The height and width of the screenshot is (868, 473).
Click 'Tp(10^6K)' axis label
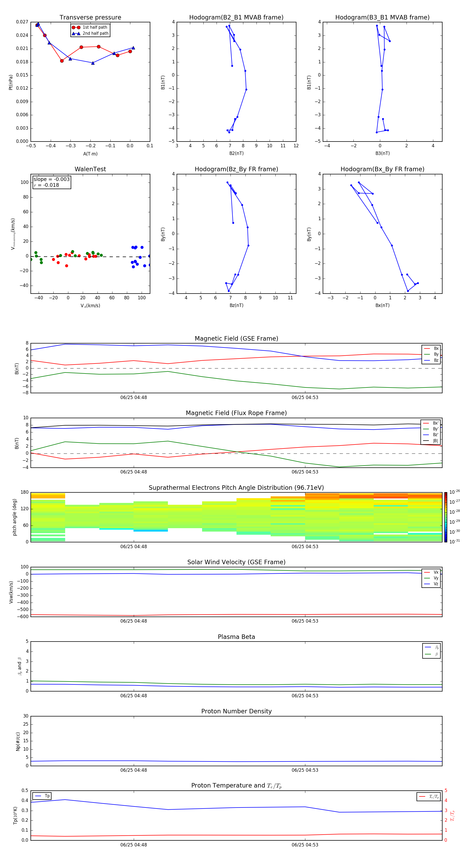(15, 815)
